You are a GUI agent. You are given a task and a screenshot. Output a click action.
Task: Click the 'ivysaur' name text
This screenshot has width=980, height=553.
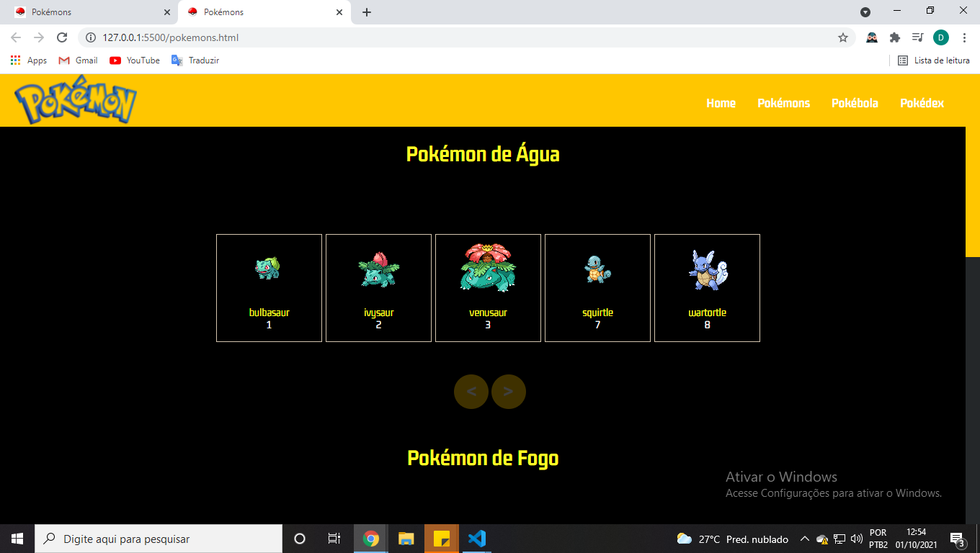[x=378, y=313]
